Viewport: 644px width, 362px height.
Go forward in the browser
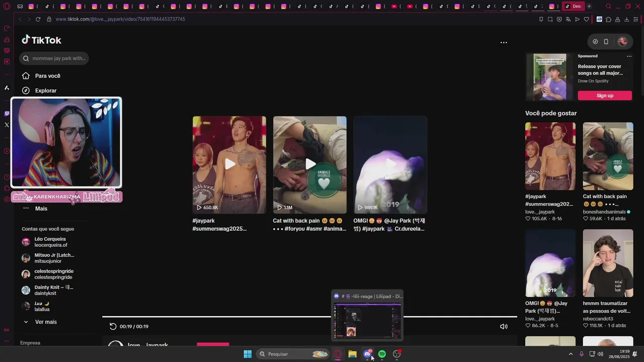(29, 19)
